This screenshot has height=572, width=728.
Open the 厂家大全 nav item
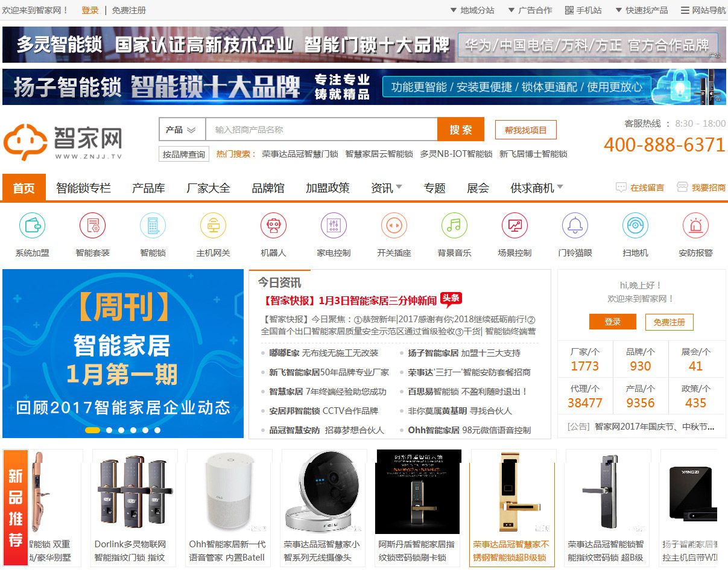coord(208,188)
